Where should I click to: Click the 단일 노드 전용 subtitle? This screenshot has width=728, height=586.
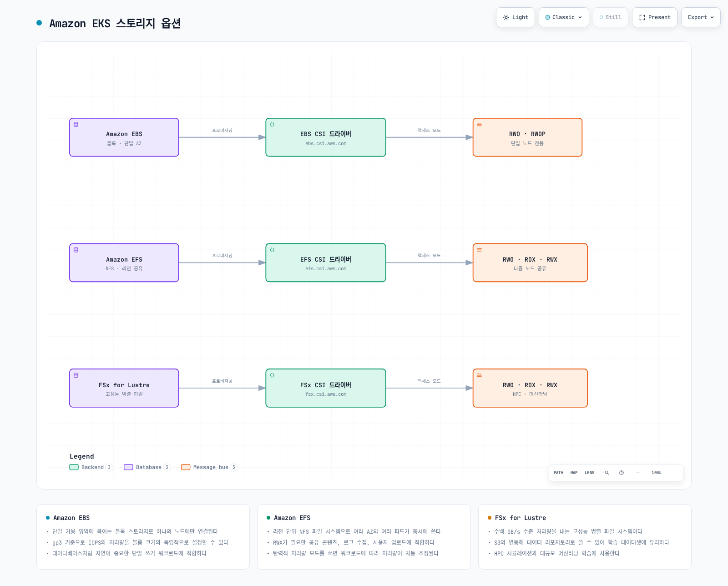coord(527,143)
